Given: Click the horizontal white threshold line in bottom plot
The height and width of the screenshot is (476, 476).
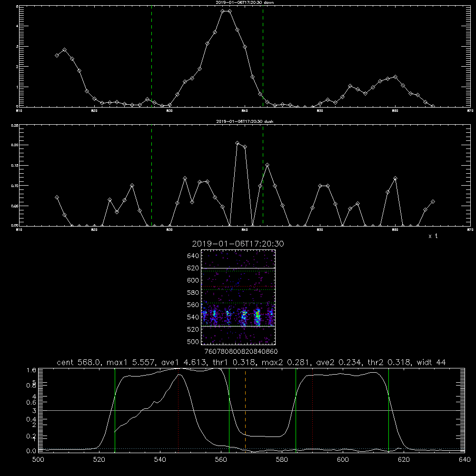Looking at the screenshot, I should 251,410.
